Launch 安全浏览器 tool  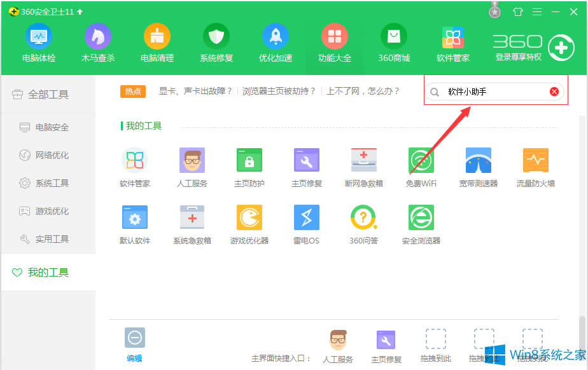[421, 224]
